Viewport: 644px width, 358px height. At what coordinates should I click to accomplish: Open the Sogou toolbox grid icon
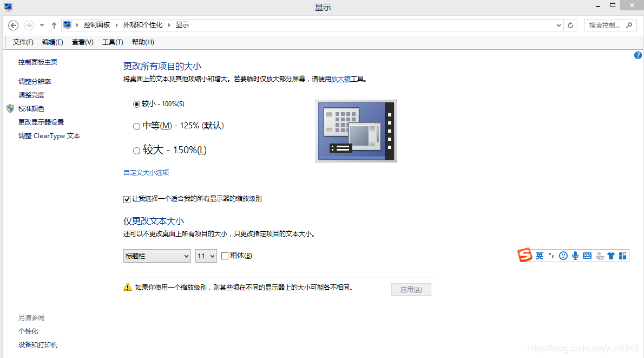tap(623, 255)
